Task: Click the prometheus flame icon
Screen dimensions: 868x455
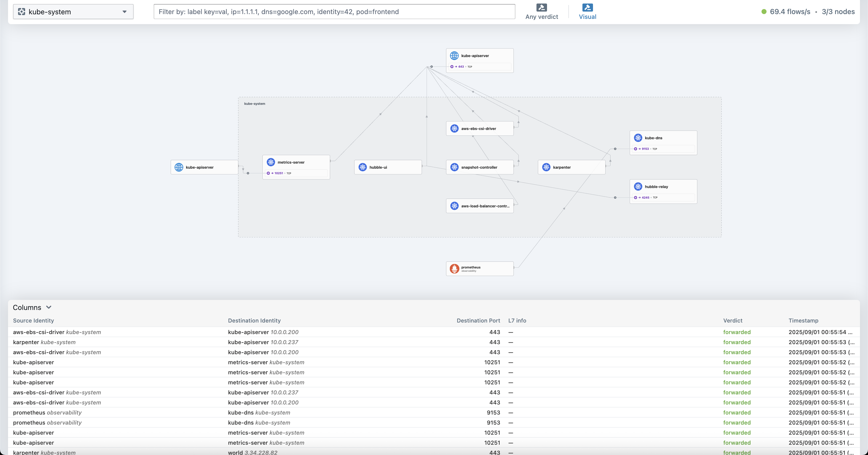Action: [454, 268]
